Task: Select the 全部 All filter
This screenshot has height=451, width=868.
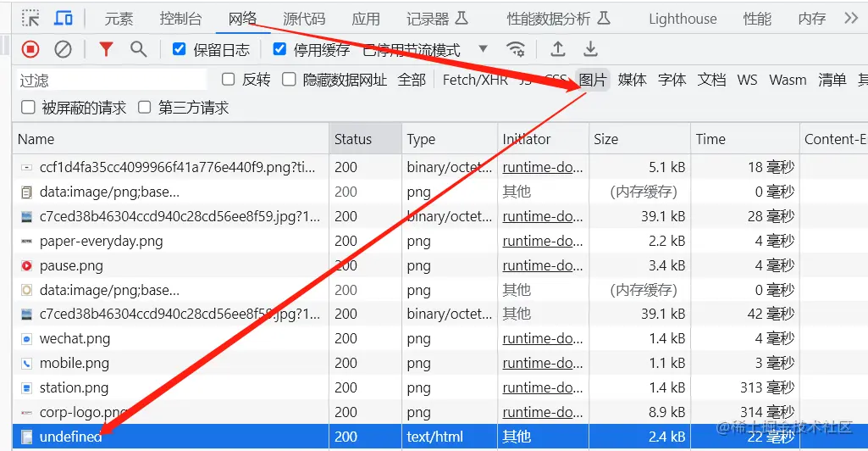Action: pyautogui.click(x=412, y=80)
